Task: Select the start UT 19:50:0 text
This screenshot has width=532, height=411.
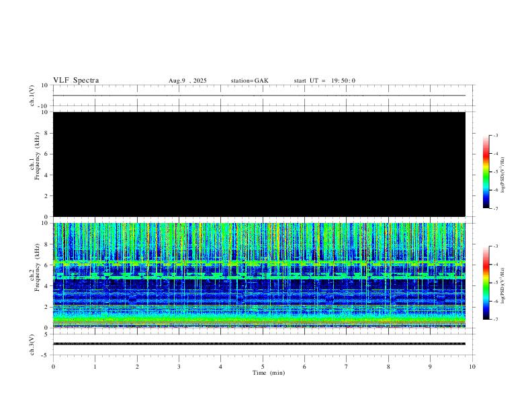Action: (x=324, y=81)
